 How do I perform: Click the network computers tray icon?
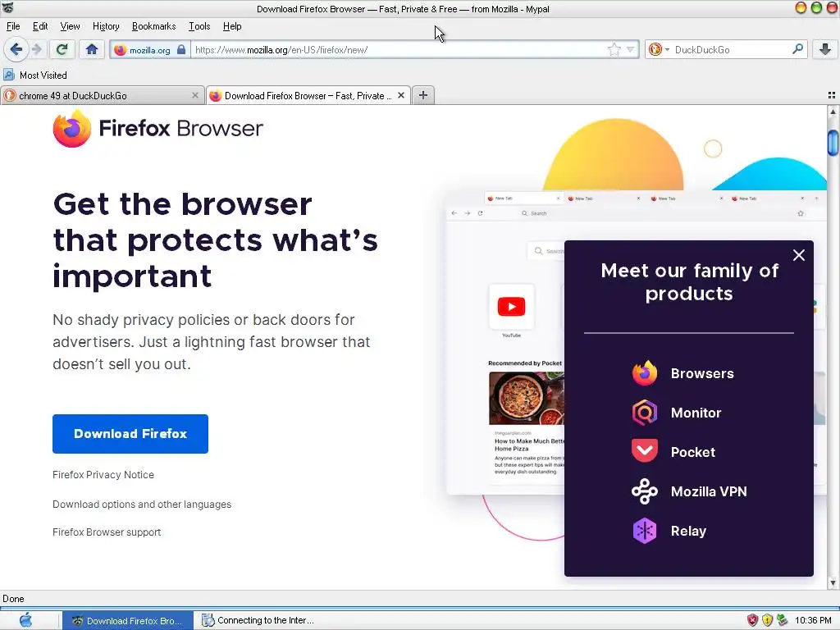point(782,620)
